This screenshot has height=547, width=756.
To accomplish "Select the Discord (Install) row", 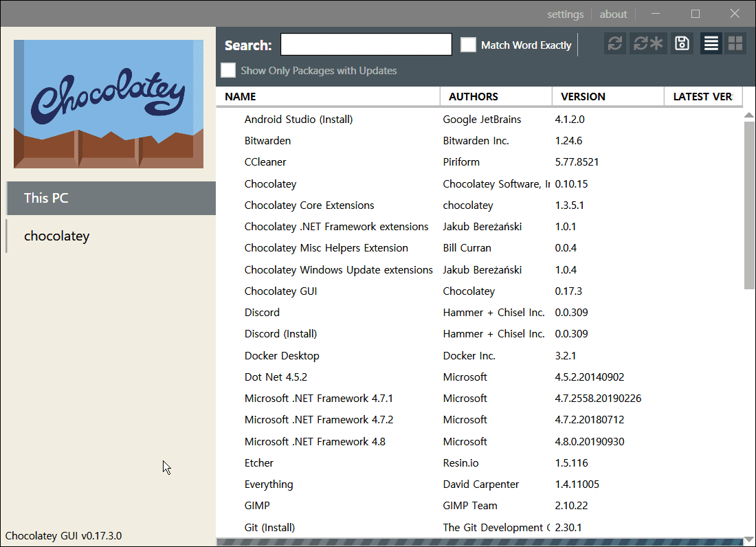I will pos(480,334).
